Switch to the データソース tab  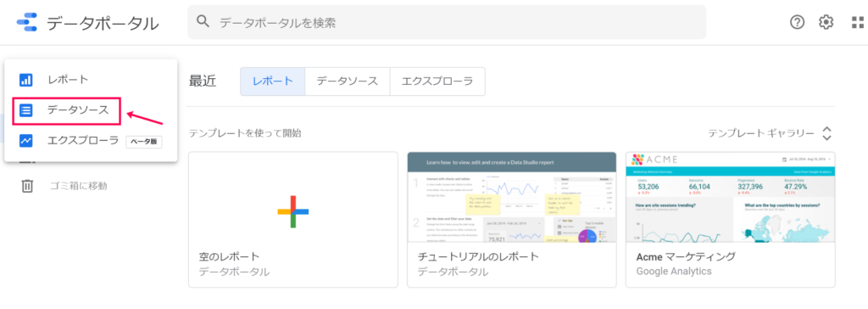347,81
